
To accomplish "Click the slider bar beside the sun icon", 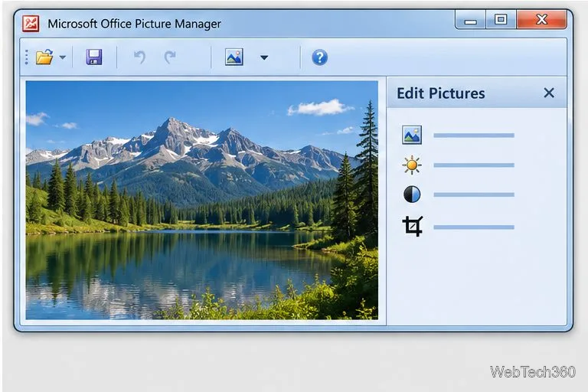I will (474, 165).
